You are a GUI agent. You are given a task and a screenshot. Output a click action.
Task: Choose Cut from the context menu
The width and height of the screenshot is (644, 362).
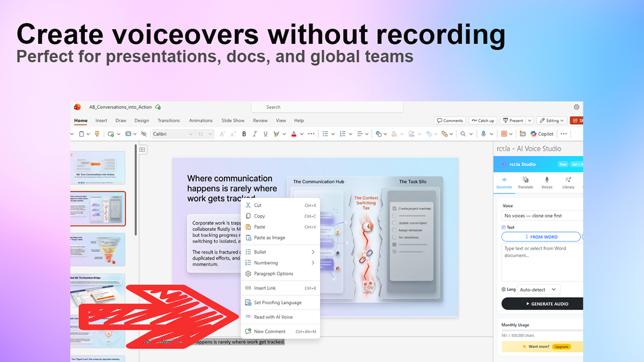[280, 205]
